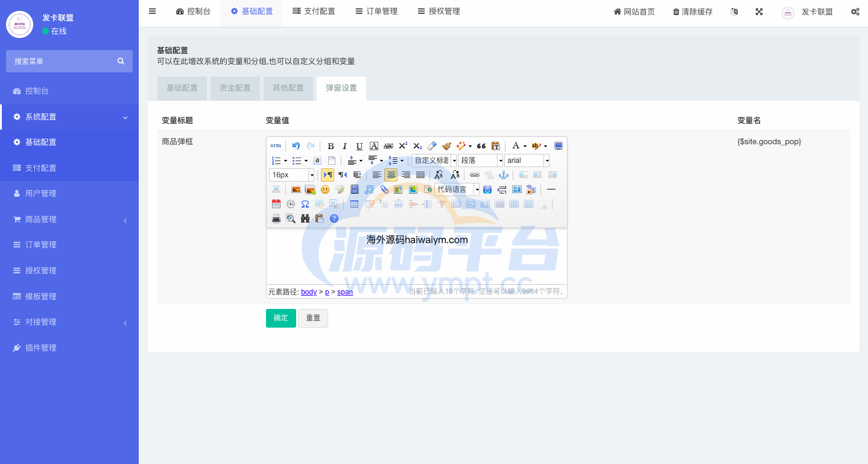Toggle the editor fullscreen monitor icon

[x=559, y=146]
